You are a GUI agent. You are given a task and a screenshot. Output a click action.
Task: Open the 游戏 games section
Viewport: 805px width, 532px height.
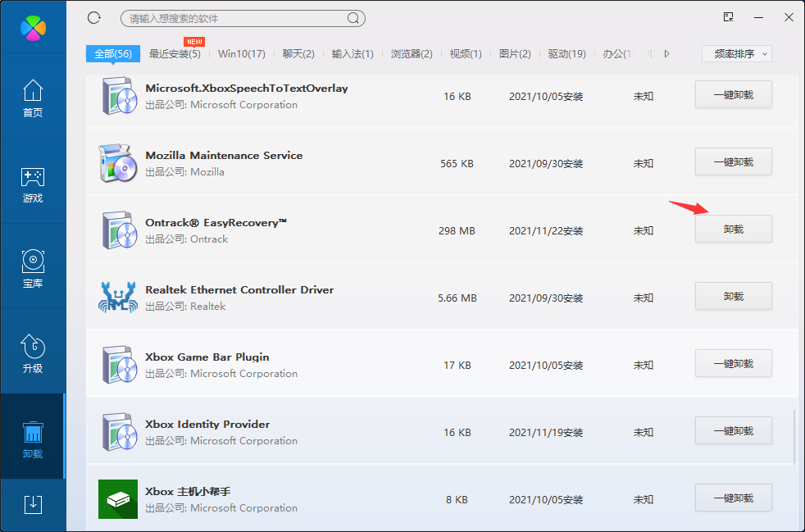pyautogui.click(x=33, y=184)
